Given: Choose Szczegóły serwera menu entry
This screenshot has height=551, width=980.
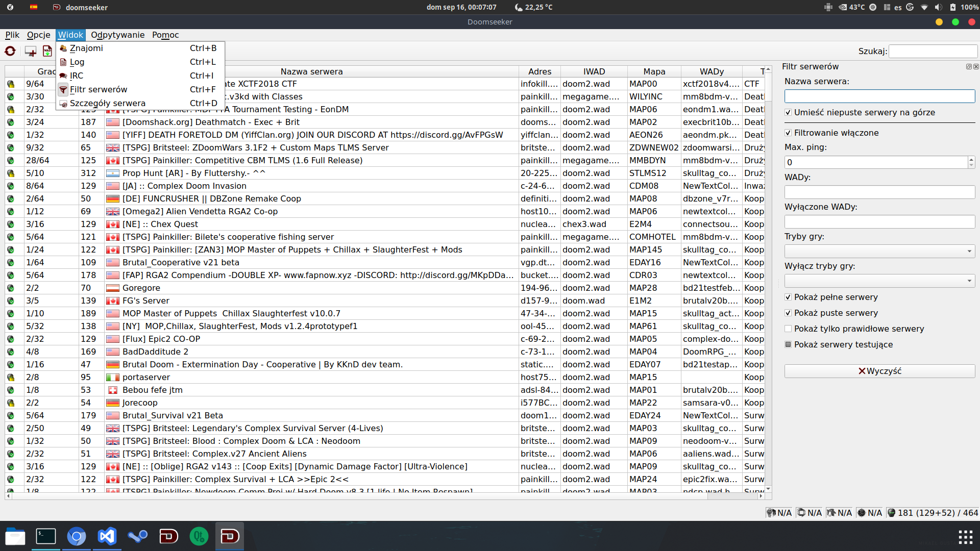Looking at the screenshot, I should (x=107, y=103).
